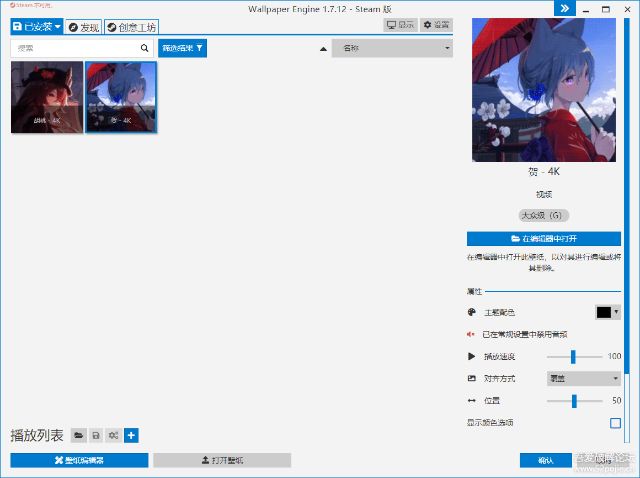Select the dark red-haired wallpaper thumbnail
The height and width of the screenshot is (478, 640).
point(47,97)
